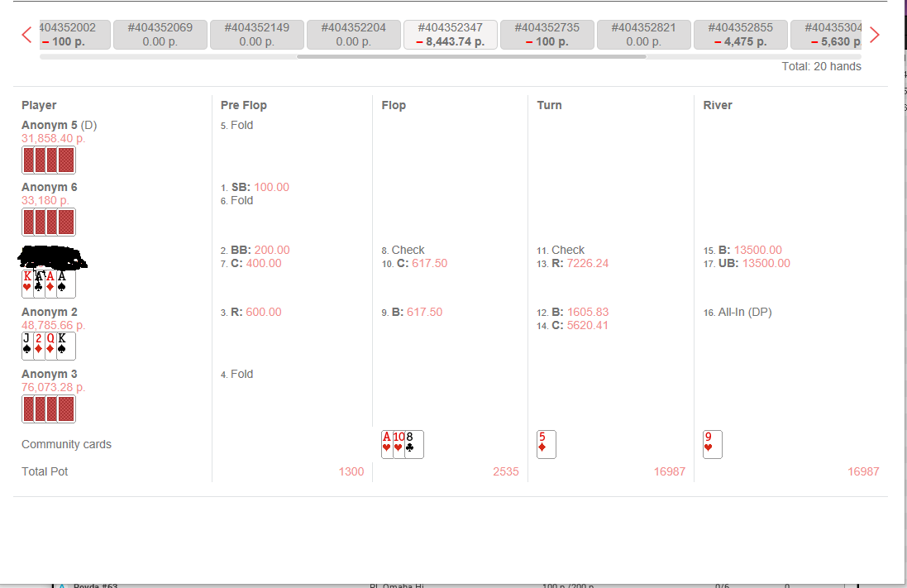Image resolution: width=907 pixels, height=588 pixels.
Task: Click the Anonym 3 player name
Action: 49,374
